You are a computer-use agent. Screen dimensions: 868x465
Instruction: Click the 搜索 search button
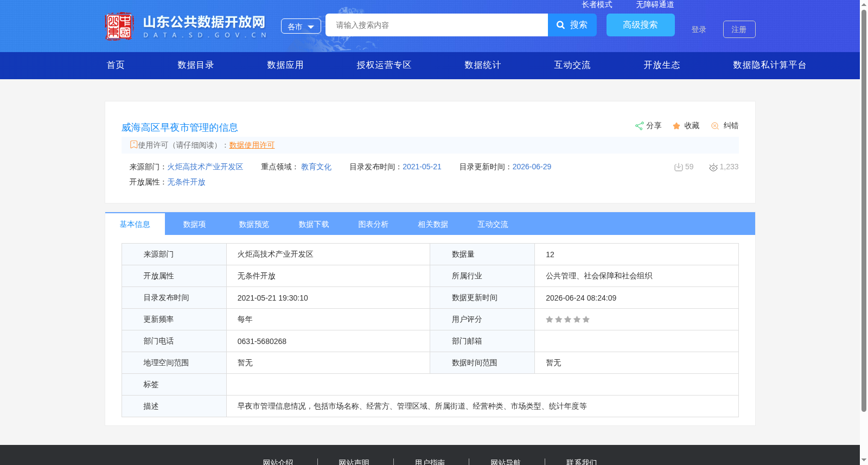pyautogui.click(x=572, y=25)
